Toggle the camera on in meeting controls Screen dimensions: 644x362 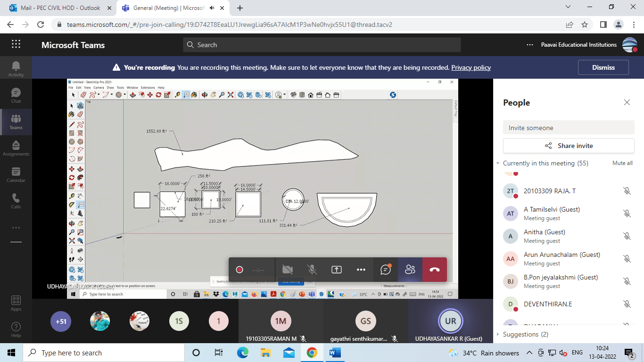click(x=287, y=270)
